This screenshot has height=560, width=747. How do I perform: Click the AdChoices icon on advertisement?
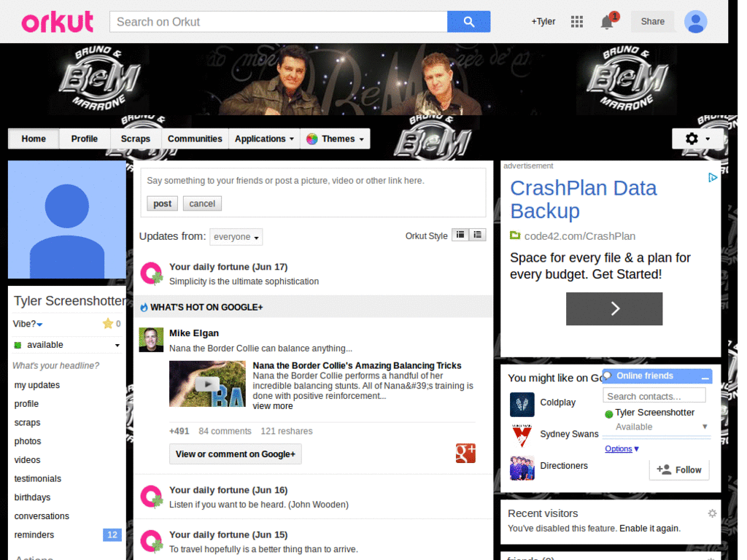point(712,178)
